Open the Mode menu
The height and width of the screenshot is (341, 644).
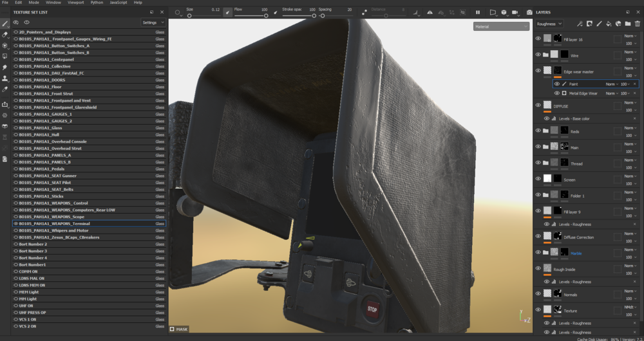[x=33, y=3]
